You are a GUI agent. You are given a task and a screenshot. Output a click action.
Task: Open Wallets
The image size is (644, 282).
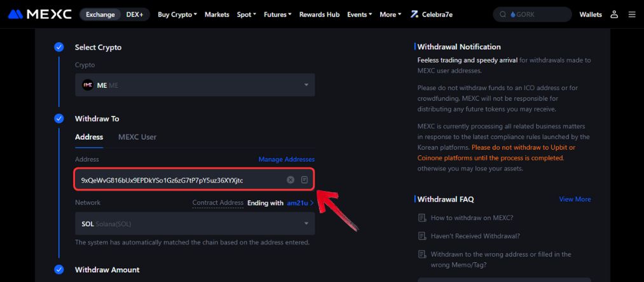pos(591,15)
